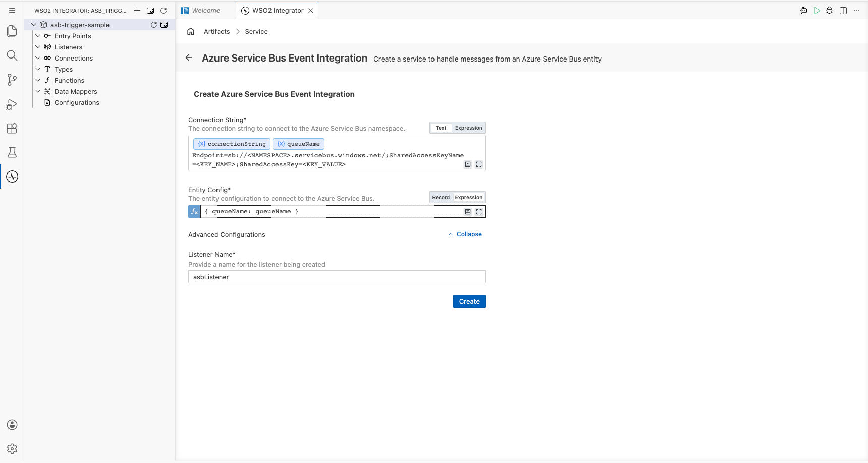Expand the Entity Config editor to fullscreen

pos(479,212)
